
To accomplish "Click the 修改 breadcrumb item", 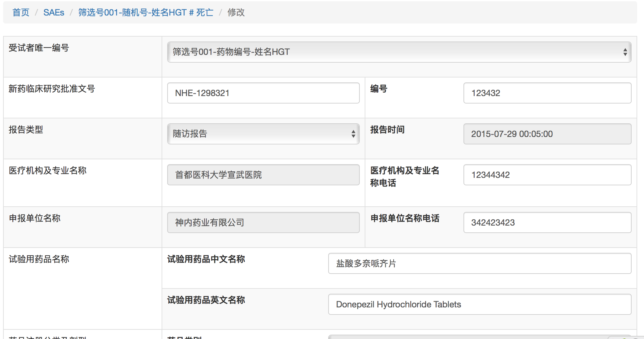I will click(236, 12).
